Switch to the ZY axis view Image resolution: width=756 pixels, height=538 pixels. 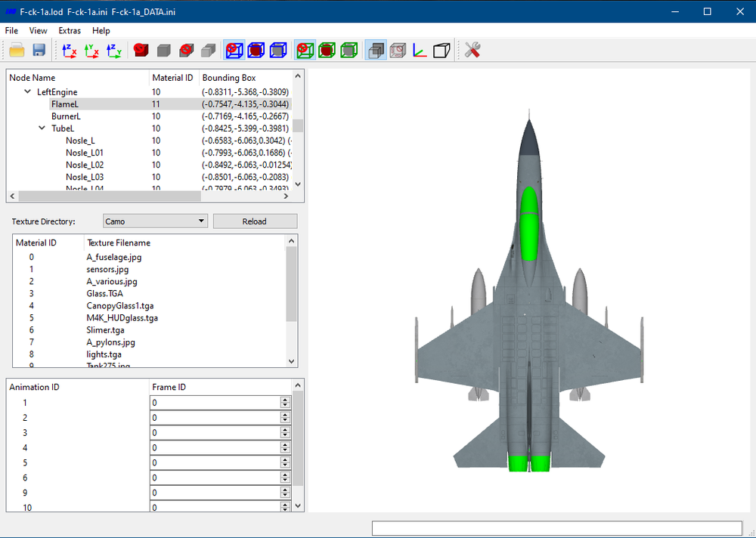click(114, 50)
